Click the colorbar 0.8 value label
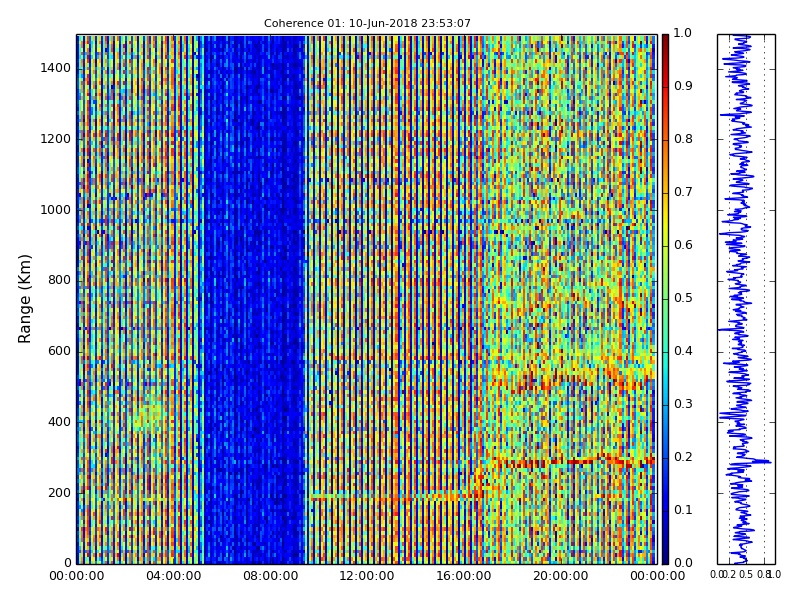Screen dimensions: 800x600 coord(683,139)
